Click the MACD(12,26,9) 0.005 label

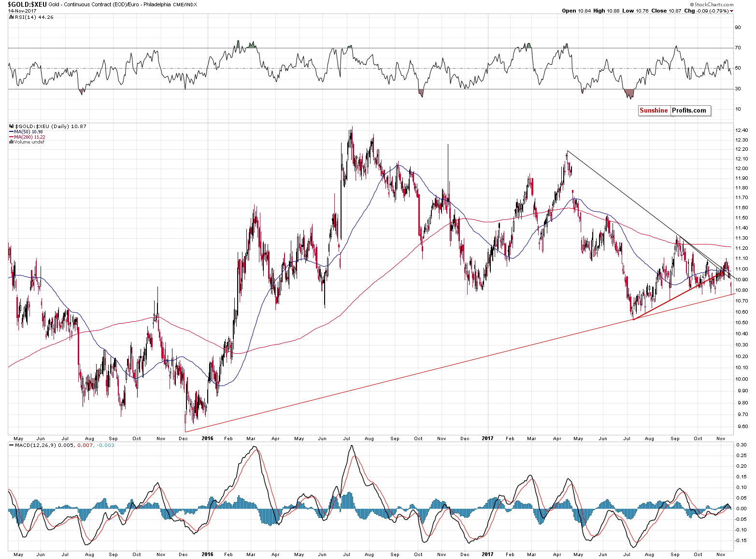pos(43,445)
